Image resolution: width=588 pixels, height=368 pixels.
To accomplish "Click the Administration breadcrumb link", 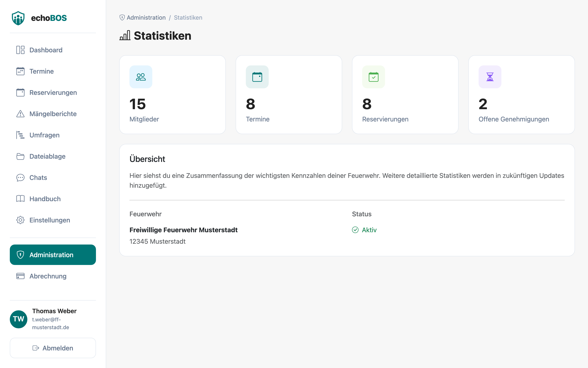I will point(146,18).
